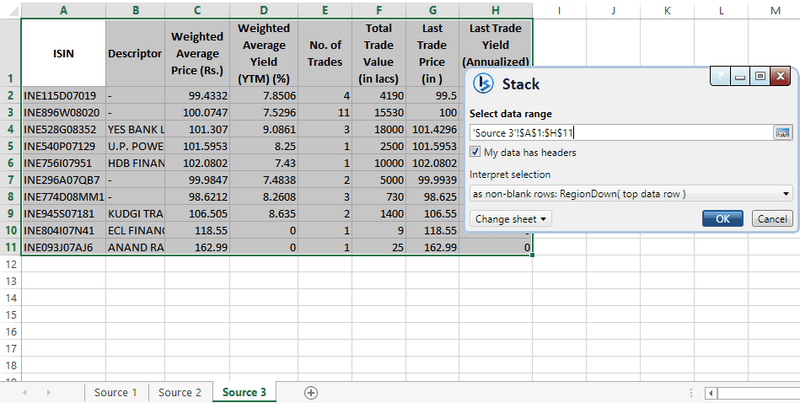800x403 pixels.
Task: Click Total Trade Value header cell
Action: (x=379, y=53)
